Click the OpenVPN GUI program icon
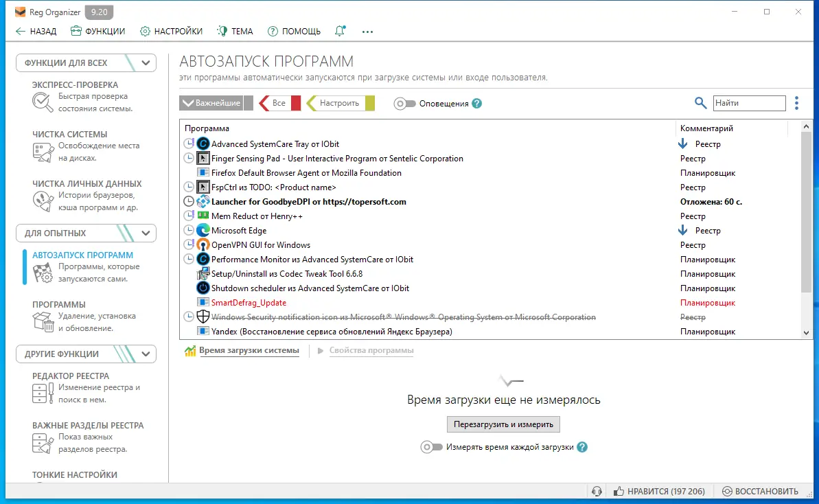The width and height of the screenshot is (819, 504). [203, 245]
